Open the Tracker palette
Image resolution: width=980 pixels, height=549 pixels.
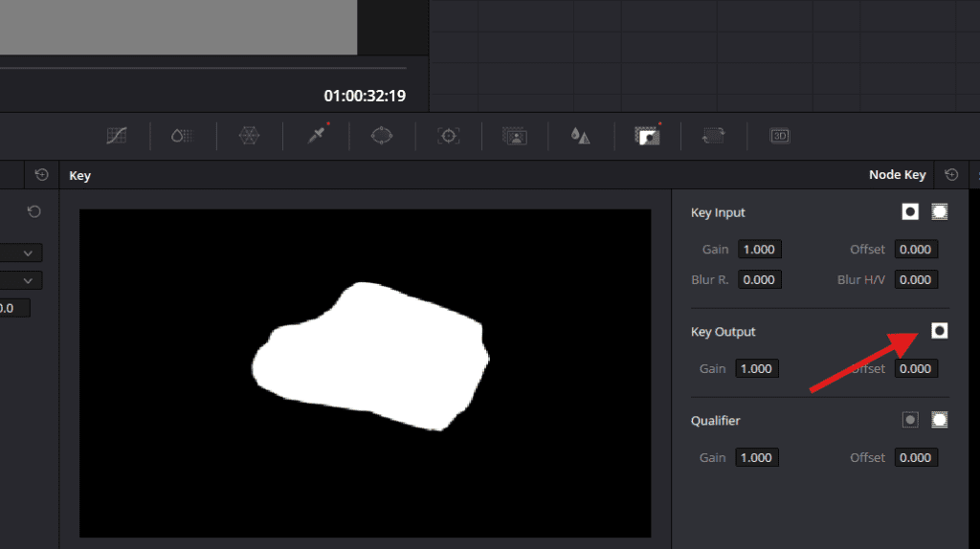click(x=448, y=136)
